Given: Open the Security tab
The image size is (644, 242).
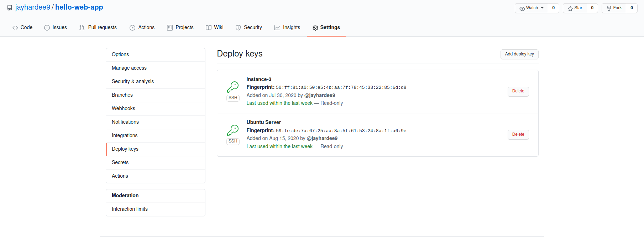Looking at the screenshot, I should click(x=249, y=28).
